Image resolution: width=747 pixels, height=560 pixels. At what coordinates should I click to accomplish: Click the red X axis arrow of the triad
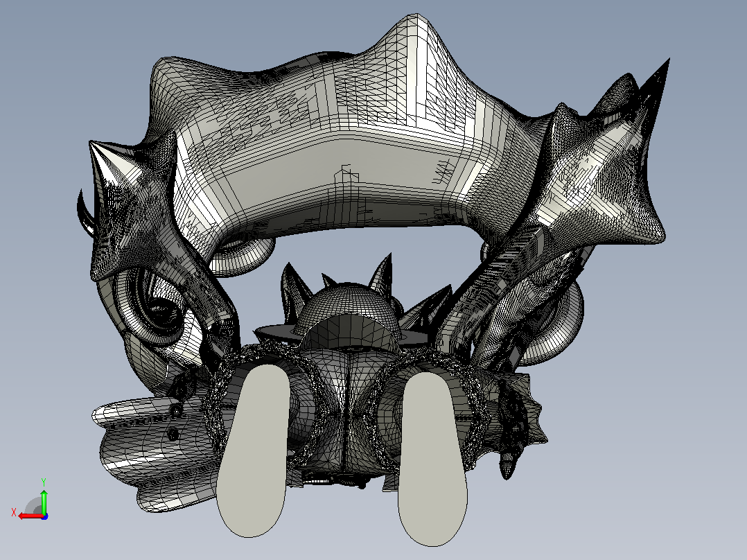click(30, 516)
